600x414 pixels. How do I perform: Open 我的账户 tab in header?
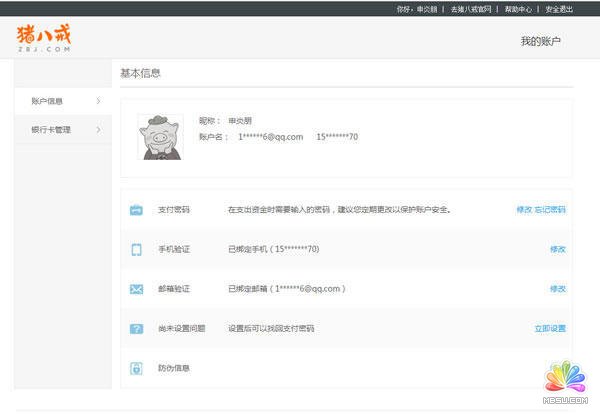(540, 41)
